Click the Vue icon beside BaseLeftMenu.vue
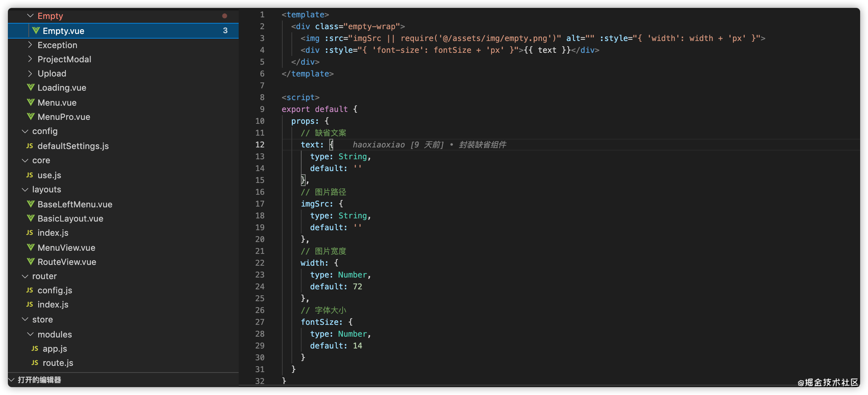This screenshot has width=868, height=395. tap(30, 204)
